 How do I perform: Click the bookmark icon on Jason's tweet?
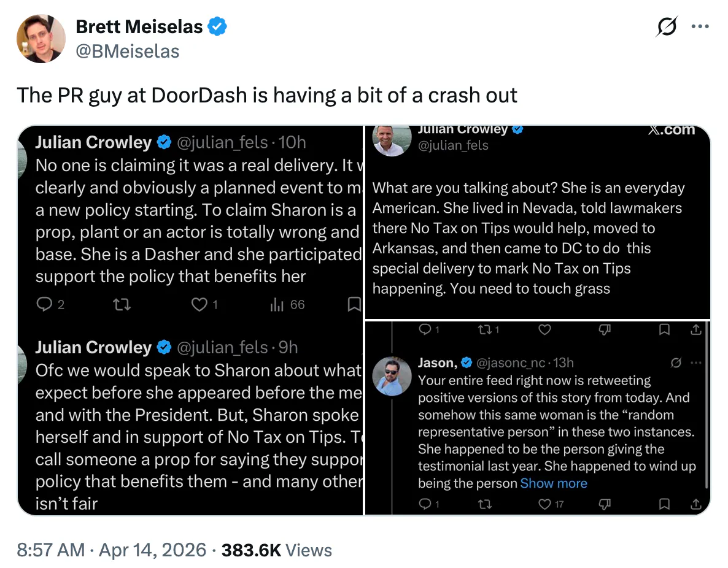click(x=664, y=504)
